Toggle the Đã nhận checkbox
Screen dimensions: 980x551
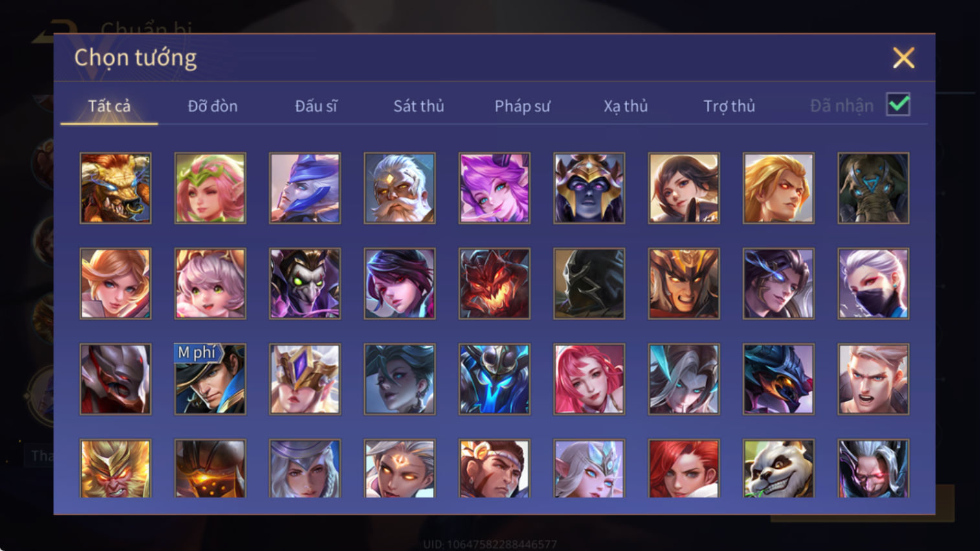pos(898,104)
